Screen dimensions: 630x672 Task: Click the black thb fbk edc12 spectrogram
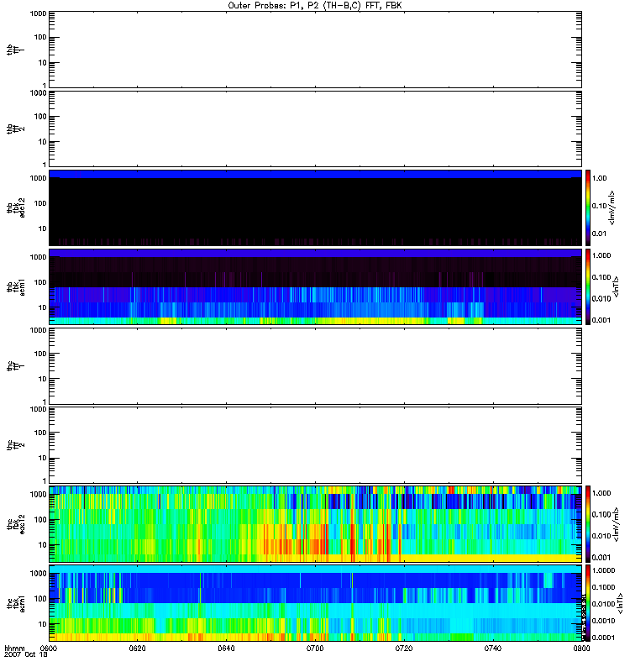(316, 207)
